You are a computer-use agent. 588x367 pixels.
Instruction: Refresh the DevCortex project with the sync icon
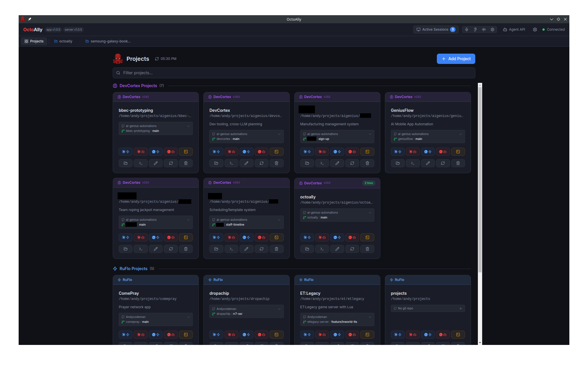point(262,163)
